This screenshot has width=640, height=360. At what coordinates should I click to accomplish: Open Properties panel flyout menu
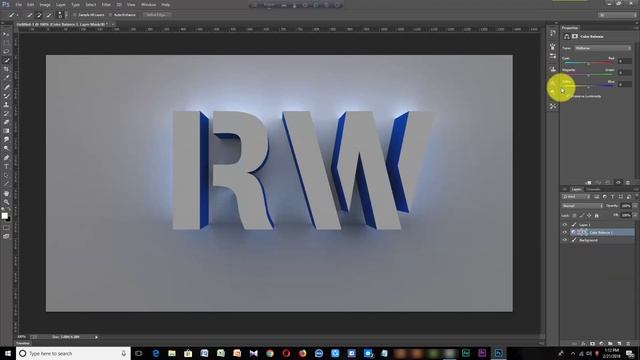pyautogui.click(x=636, y=28)
